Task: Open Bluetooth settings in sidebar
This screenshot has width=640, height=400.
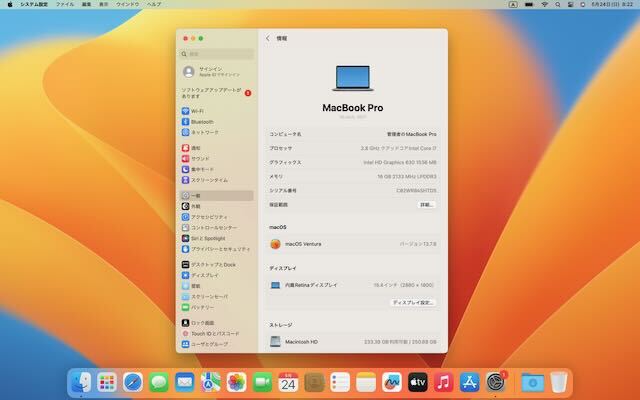Action: coord(217,122)
